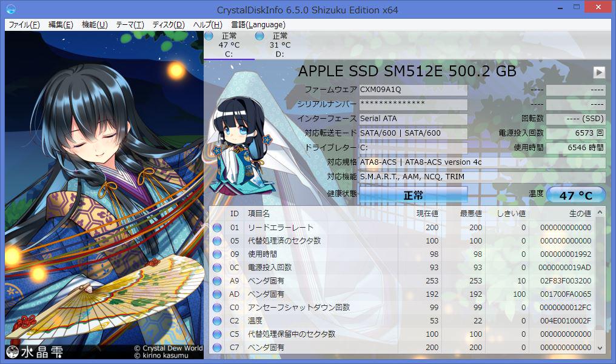
Task: Click status orb for 温度 row
Action: coord(217,321)
